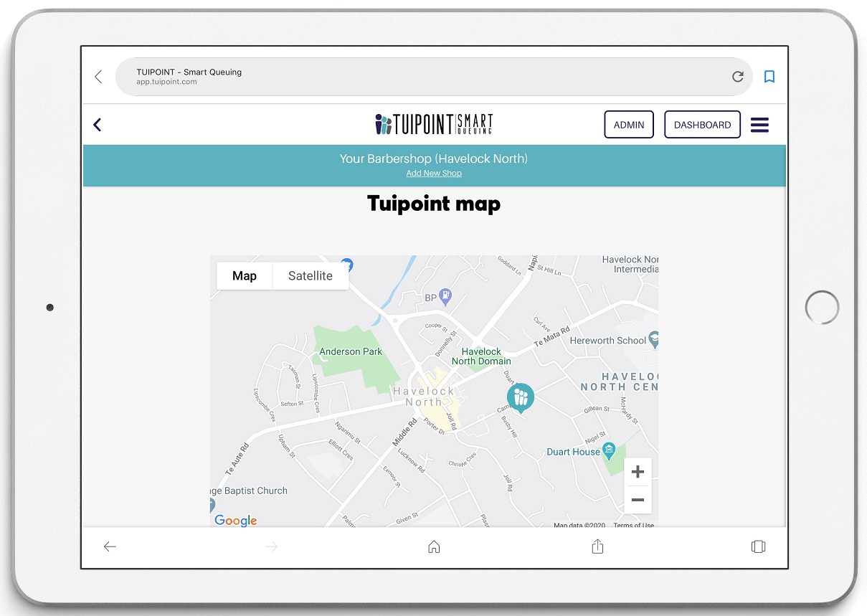
Task: Show open tabs with the tabs icon
Action: tap(758, 546)
